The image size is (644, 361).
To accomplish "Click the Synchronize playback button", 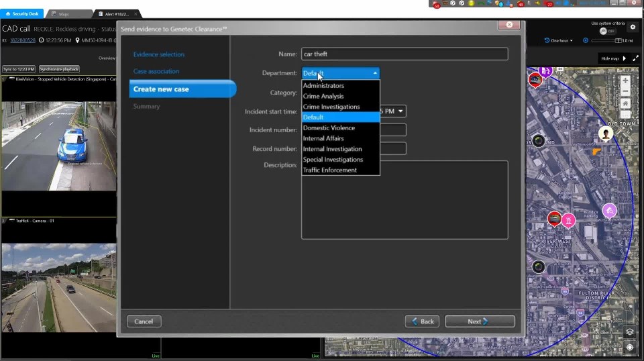I will click(x=59, y=69).
